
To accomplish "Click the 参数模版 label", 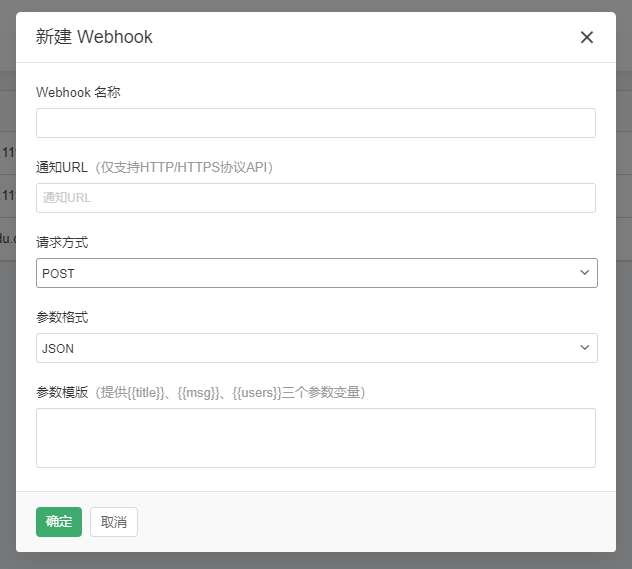I will (62, 392).
